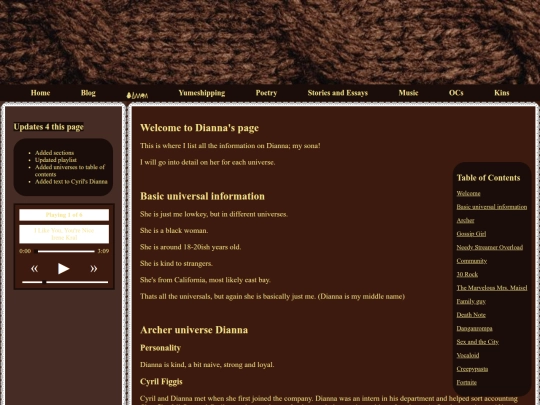Go to the Family guy link
Viewport: 540px width, 405px height.
click(471, 301)
